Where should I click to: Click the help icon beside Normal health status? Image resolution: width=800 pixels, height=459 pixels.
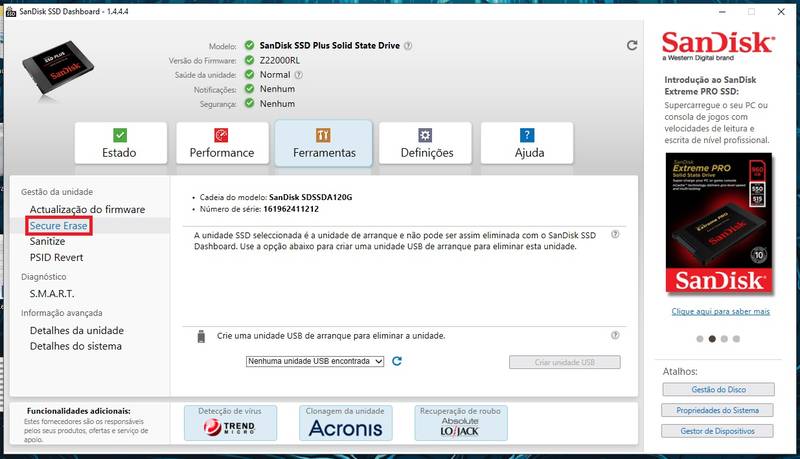click(299, 74)
